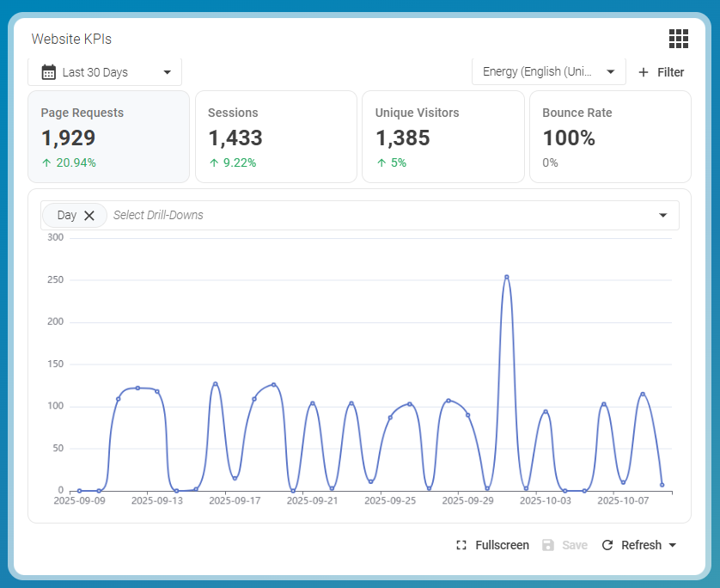Select the Page Requests KPI card
This screenshot has height=588, width=720.
[109, 137]
